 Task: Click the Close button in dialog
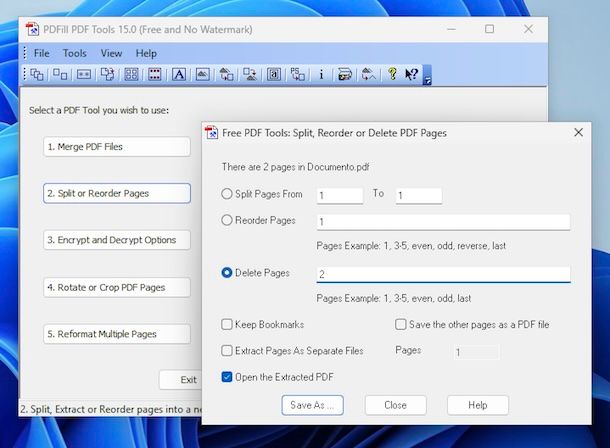395,405
